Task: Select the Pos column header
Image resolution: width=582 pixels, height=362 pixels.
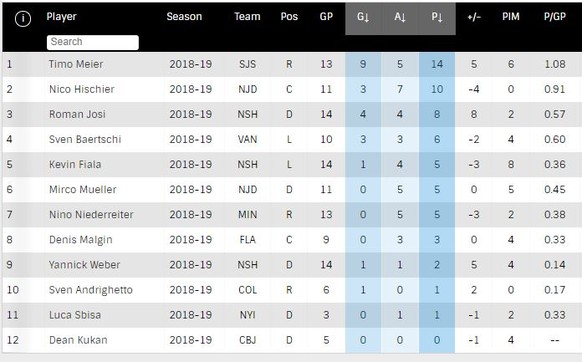Action: click(289, 17)
